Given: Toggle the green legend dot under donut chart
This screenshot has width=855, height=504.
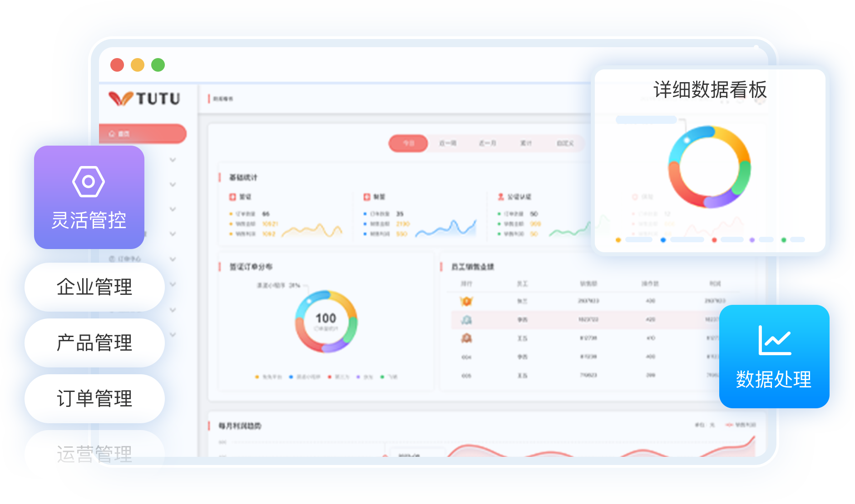Looking at the screenshot, I should 382,377.
